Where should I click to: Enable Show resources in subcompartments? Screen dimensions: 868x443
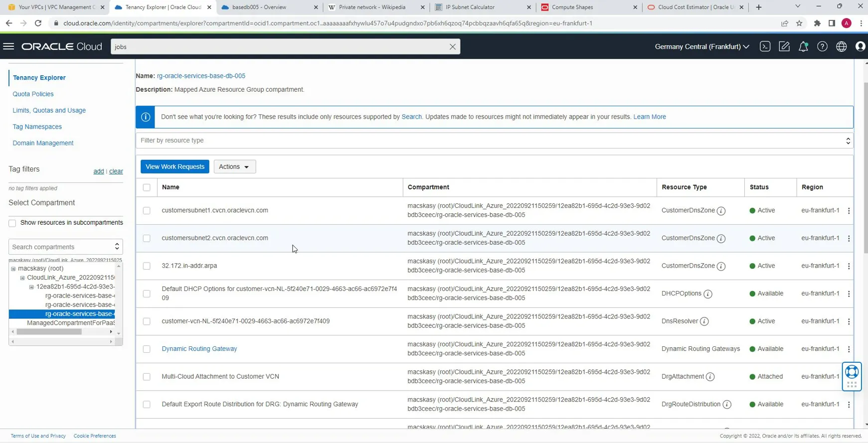click(x=12, y=223)
